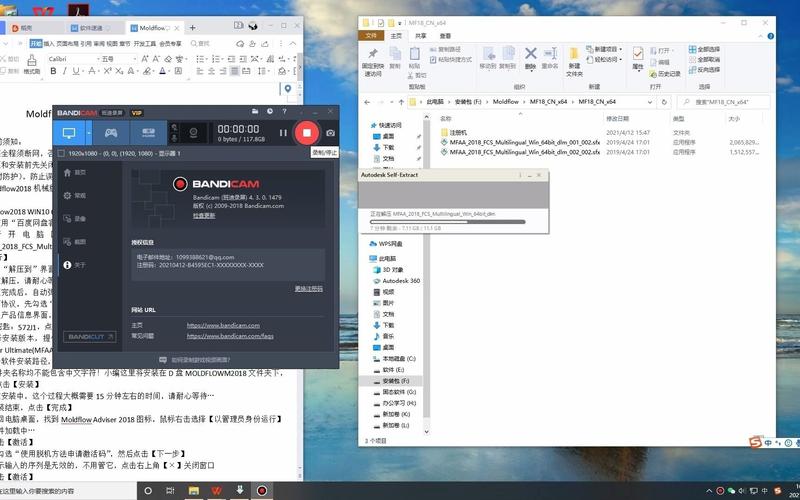The image size is (800, 500).
Task: Apply superscript X² in WPS toolbar
Action: 108,71
